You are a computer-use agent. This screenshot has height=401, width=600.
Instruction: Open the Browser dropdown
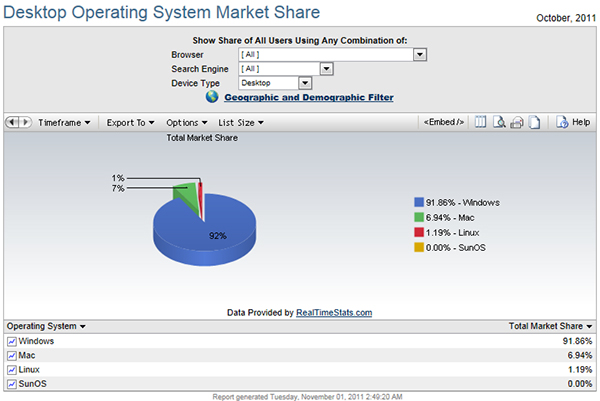coord(420,55)
